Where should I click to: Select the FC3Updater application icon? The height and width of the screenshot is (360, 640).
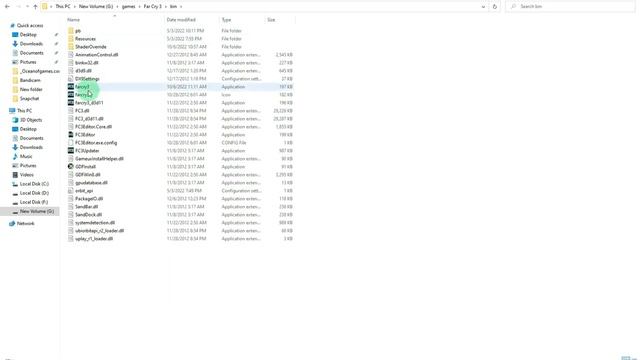pyautogui.click(x=71, y=151)
